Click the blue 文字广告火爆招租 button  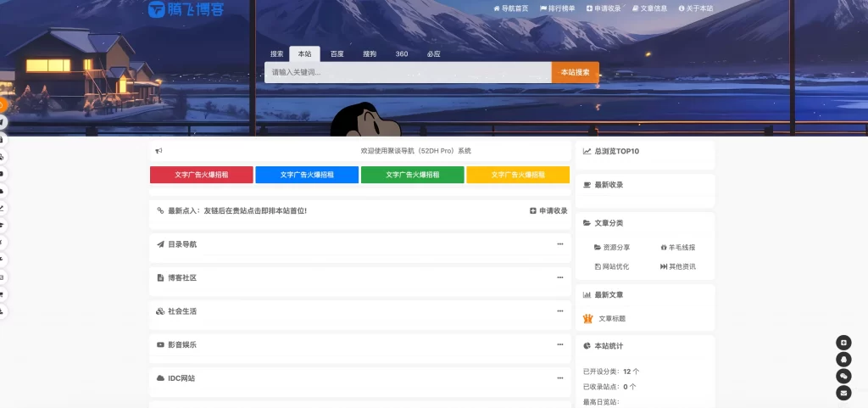click(x=307, y=175)
